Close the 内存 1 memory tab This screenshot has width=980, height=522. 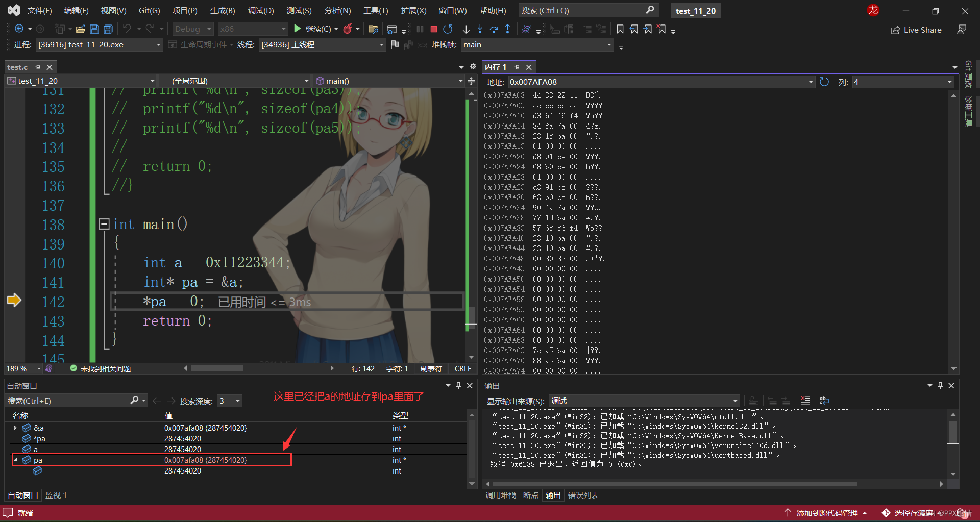(x=529, y=67)
